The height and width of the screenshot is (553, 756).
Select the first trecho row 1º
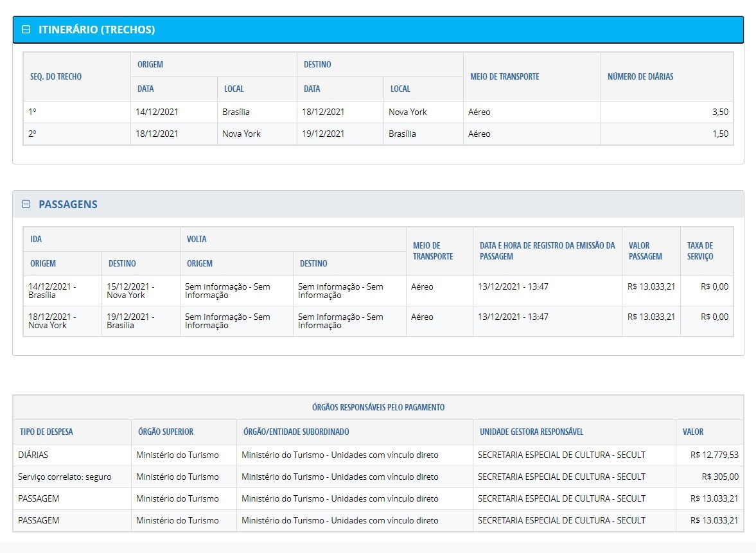tap(33, 112)
